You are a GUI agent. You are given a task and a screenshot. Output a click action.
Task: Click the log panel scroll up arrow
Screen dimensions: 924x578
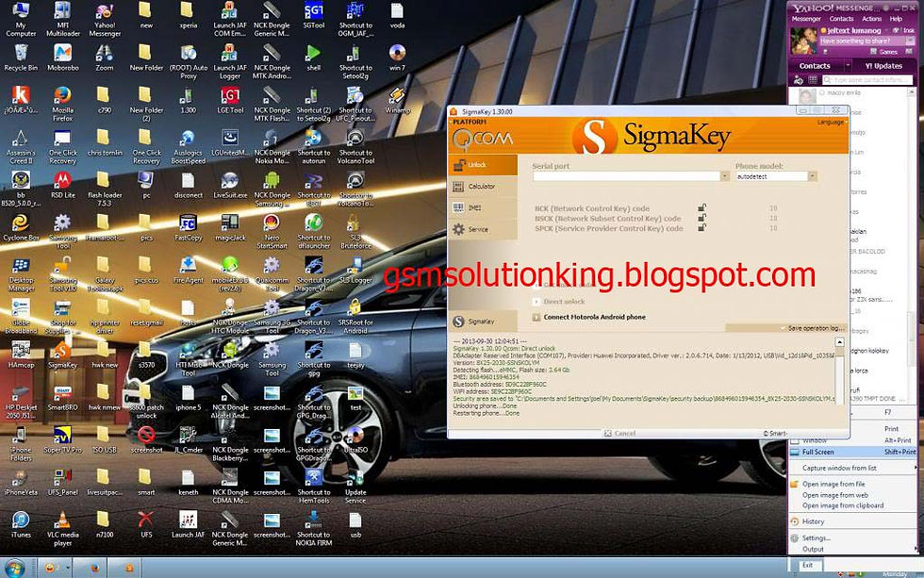pyautogui.click(x=840, y=342)
